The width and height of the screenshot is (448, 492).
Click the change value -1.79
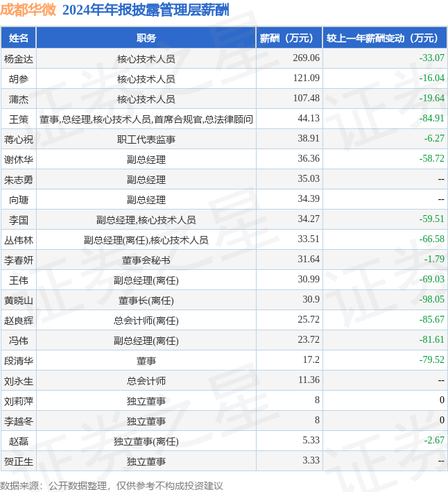click(434, 259)
